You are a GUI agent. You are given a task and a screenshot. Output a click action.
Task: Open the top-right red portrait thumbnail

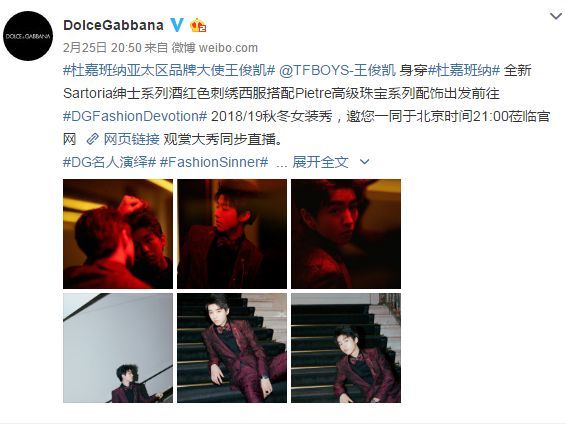pyautogui.click(x=346, y=234)
